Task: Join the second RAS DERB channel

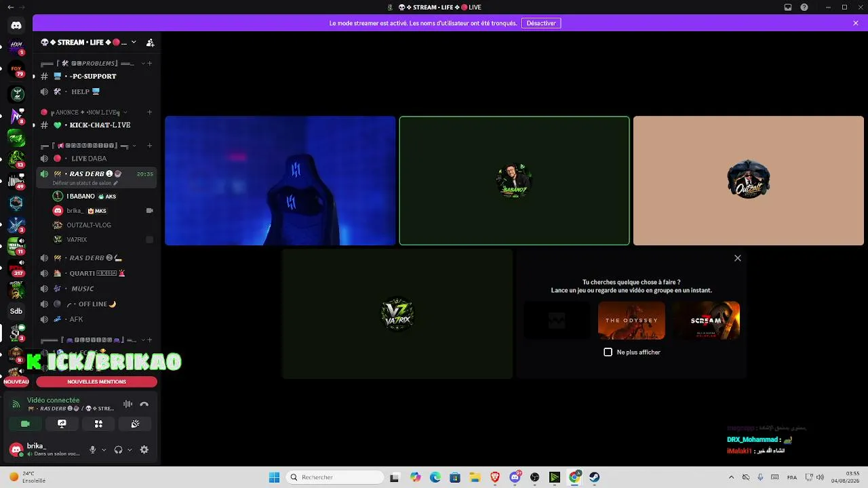Action: 96,258
